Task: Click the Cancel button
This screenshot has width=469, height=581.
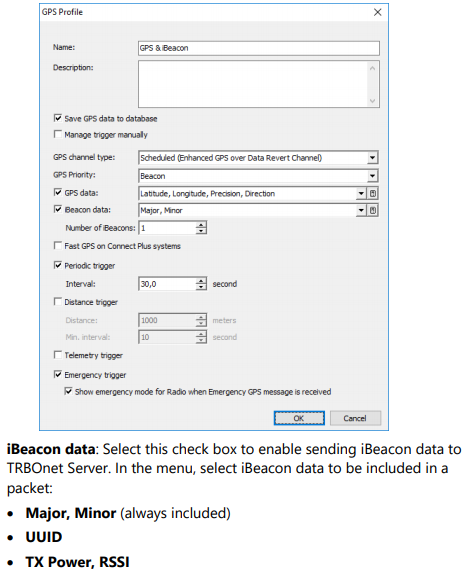Action: pos(355,418)
